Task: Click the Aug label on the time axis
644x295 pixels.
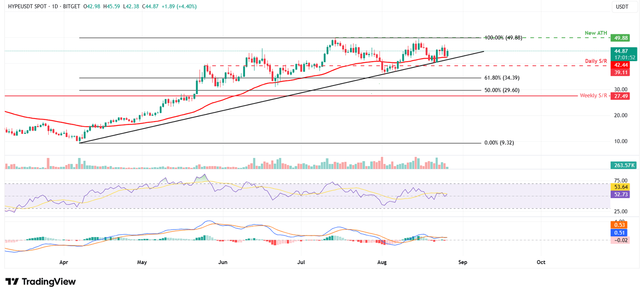Action: point(382,262)
